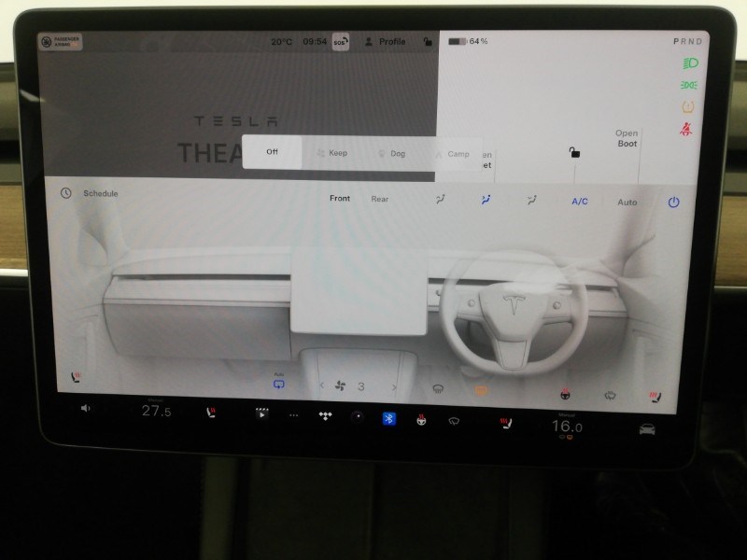747x560 pixels.
Task: Switch to the Front climate tab
Action: (x=340, y=198)
